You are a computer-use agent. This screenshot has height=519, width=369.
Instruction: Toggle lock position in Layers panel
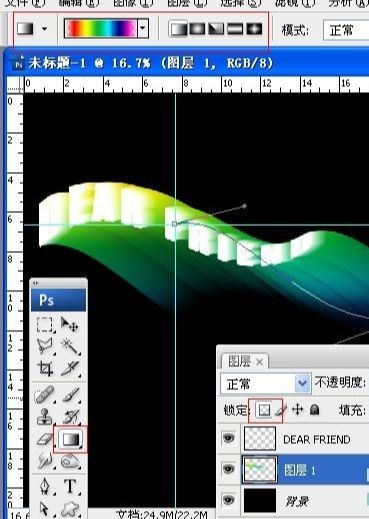coord(297,410)
